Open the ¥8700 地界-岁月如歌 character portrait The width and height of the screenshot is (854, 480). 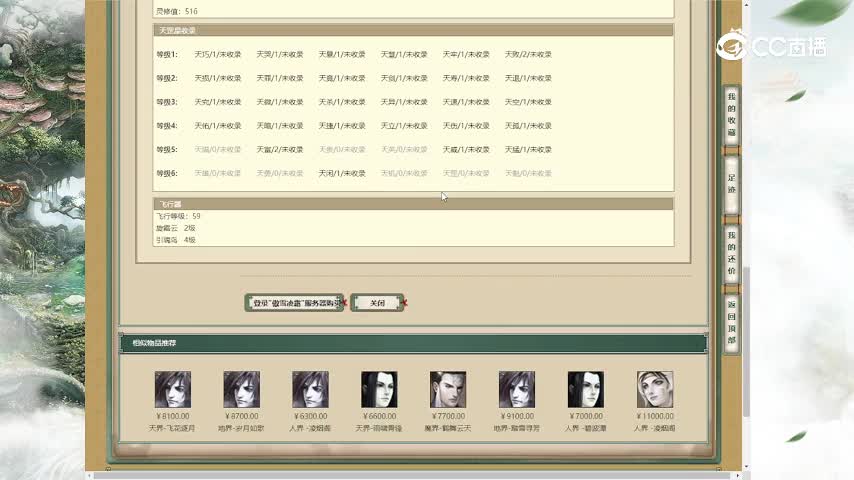241,389
